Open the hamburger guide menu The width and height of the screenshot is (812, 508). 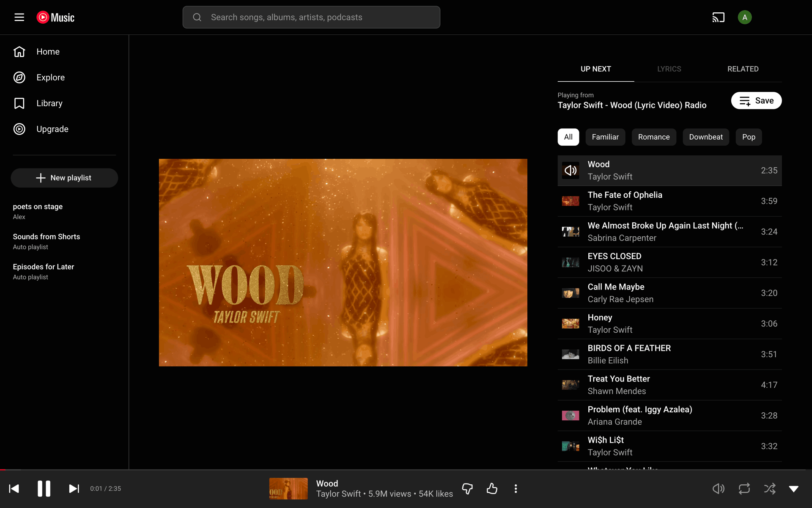[x=19, y=17]
